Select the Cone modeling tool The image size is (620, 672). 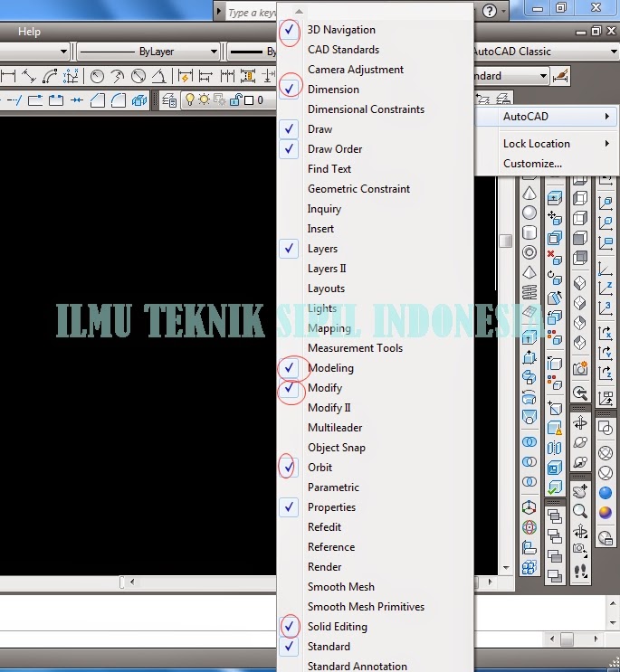[x=529, y=194]
